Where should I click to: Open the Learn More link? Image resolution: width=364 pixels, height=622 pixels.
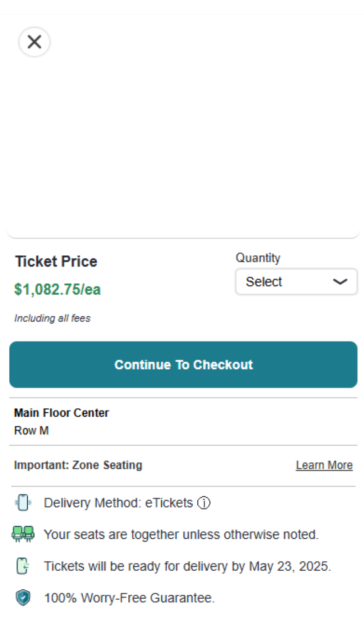tap(324, 465)
